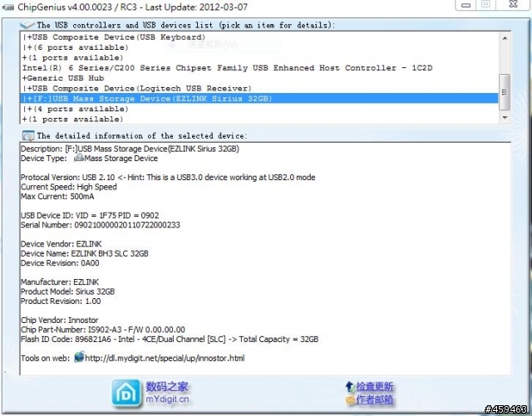Click the globe icon beside Tools on web

pos(79,357)
